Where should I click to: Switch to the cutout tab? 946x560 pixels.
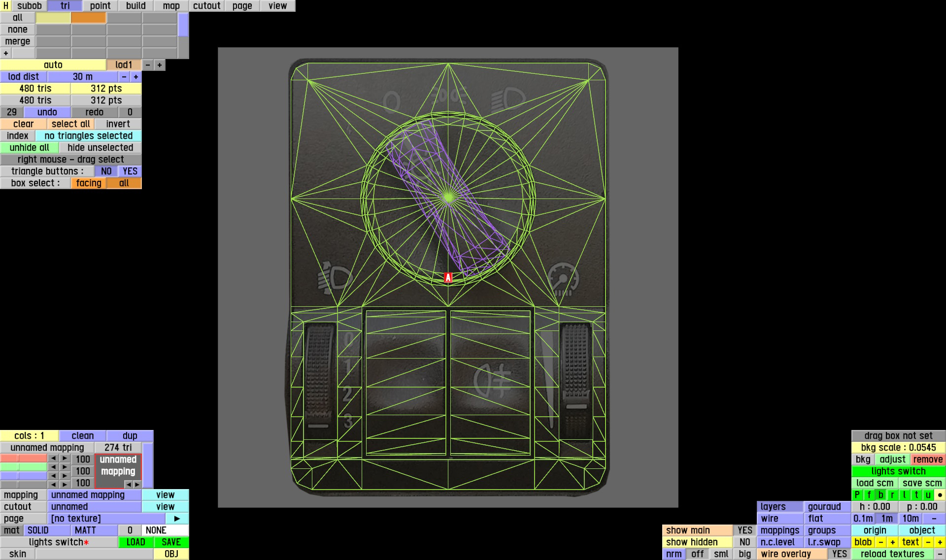tap(206, 6)
